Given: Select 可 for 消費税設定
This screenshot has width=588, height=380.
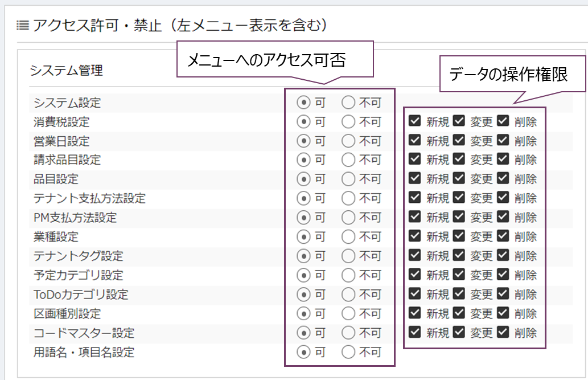Looking at the screenshot, I should [x=304, y=122].
